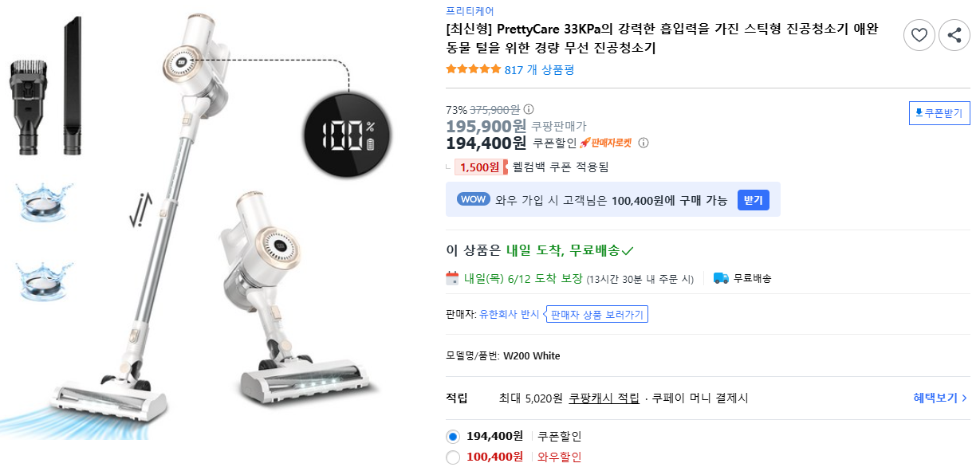Click the info icon beside 375,900원 price

coord(527,110)
